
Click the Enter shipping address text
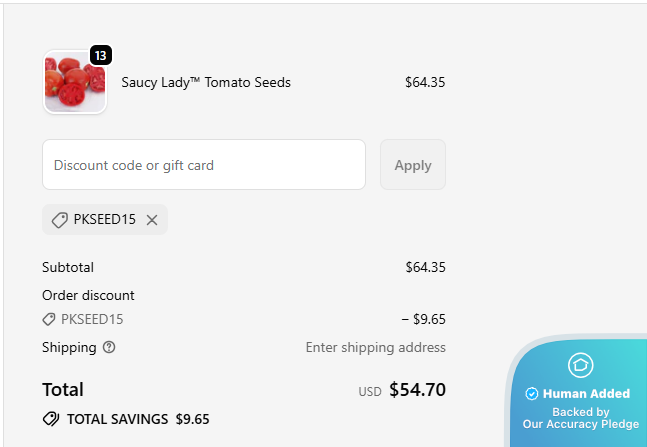[x=375, y=348]
